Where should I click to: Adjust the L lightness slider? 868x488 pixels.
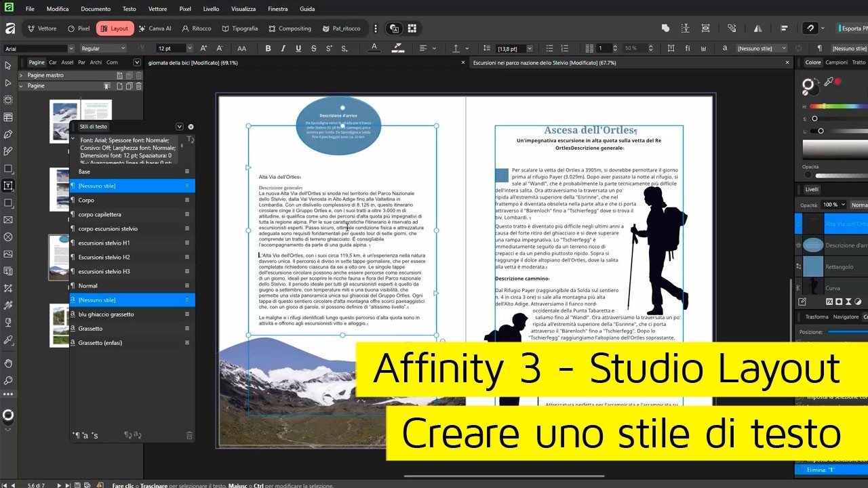[x=840, y=131]
